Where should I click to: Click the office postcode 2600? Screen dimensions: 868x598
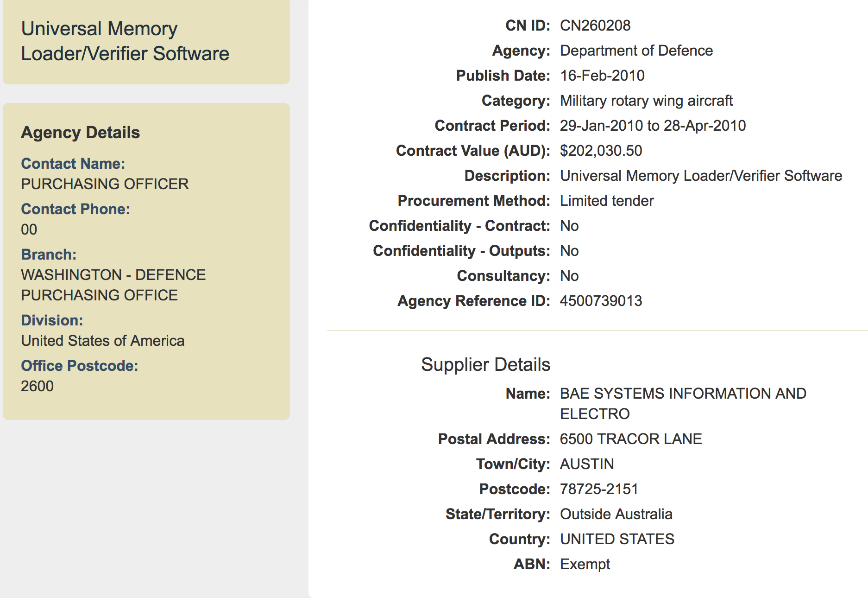pos(37,386)
